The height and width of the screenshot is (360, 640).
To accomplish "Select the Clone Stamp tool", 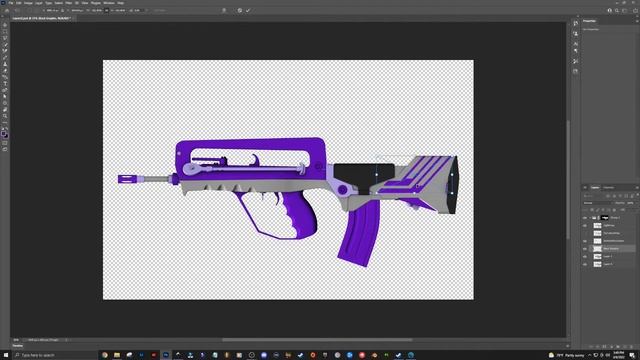I will (5, 64).
